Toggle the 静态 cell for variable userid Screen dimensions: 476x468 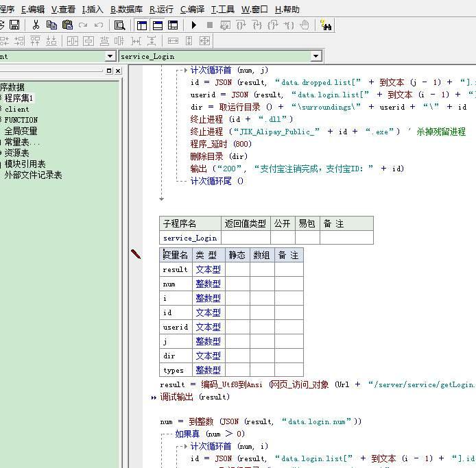coord(237,327)
